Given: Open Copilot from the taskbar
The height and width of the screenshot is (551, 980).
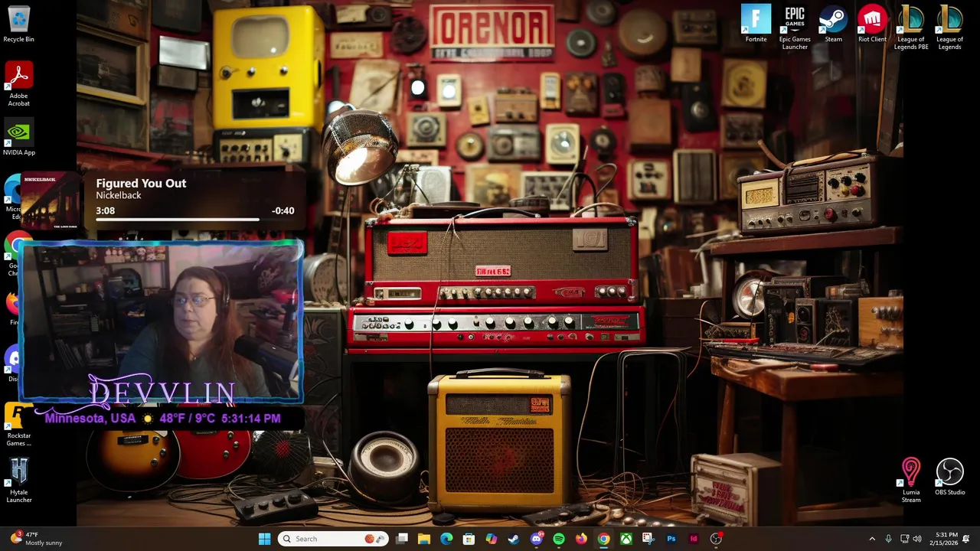Looking at the screenshot, I should 492,539.
